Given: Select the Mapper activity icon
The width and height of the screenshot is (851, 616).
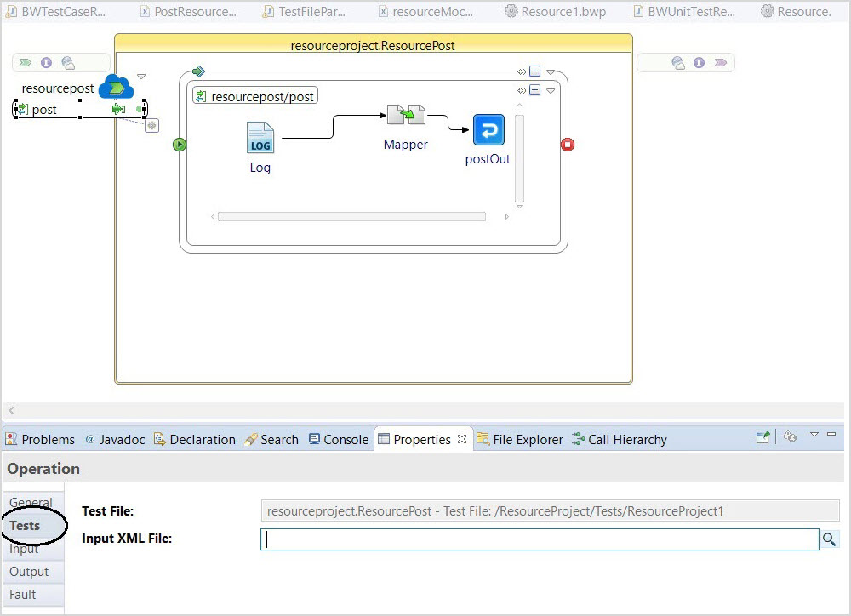Looking at the screenshot, I should [x=406, y=115].
